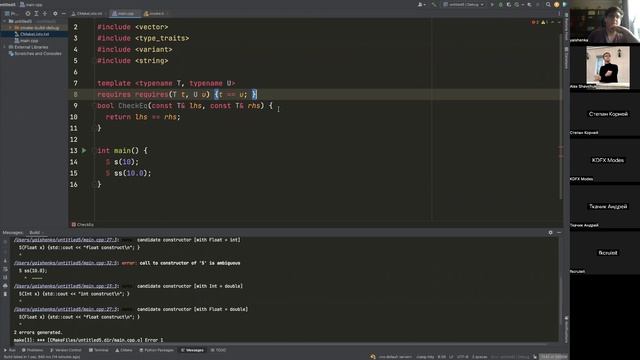Open the Problems tool window
This screenshot has height=360, width=640.
(x=32, y=350)
